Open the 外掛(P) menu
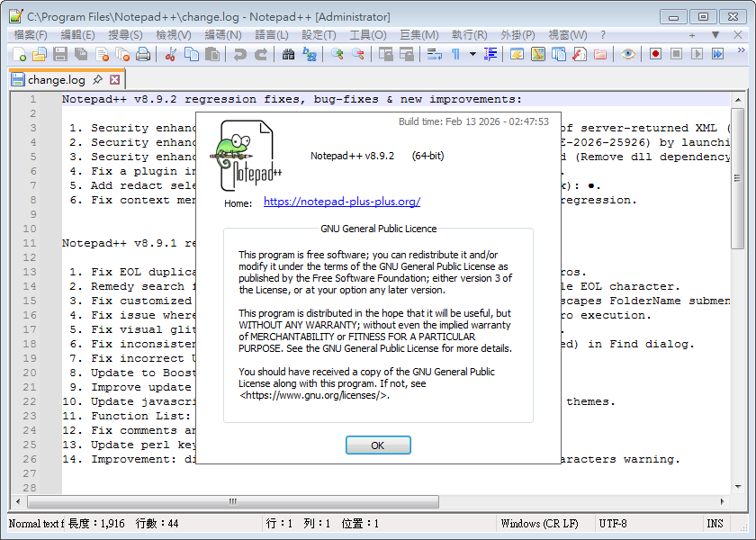 pos(517,35)
